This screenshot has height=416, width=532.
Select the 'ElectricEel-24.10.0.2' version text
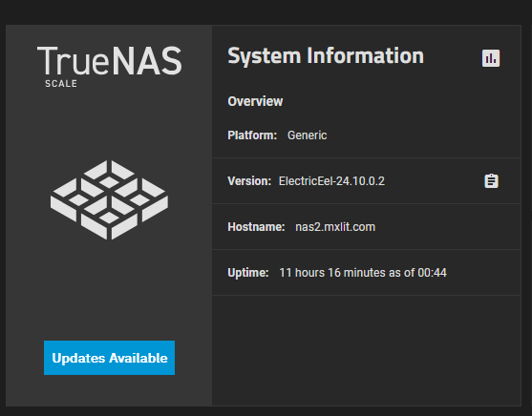(331, 181)
